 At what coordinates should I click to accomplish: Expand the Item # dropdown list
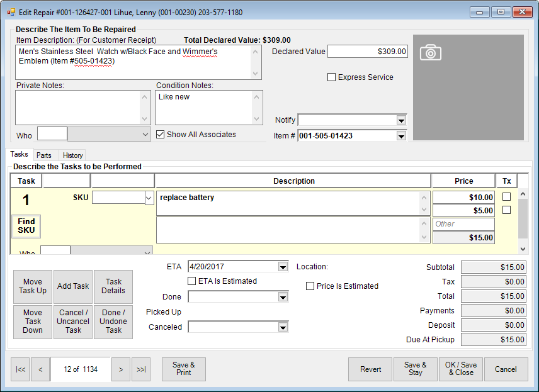pyautogui.click(x=401, y=135)
